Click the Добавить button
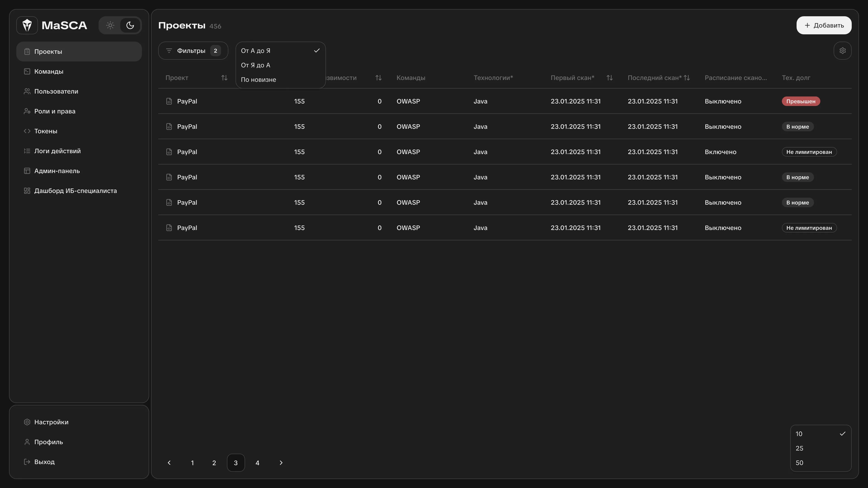This screenshot has height=488, width=868. 824,25
